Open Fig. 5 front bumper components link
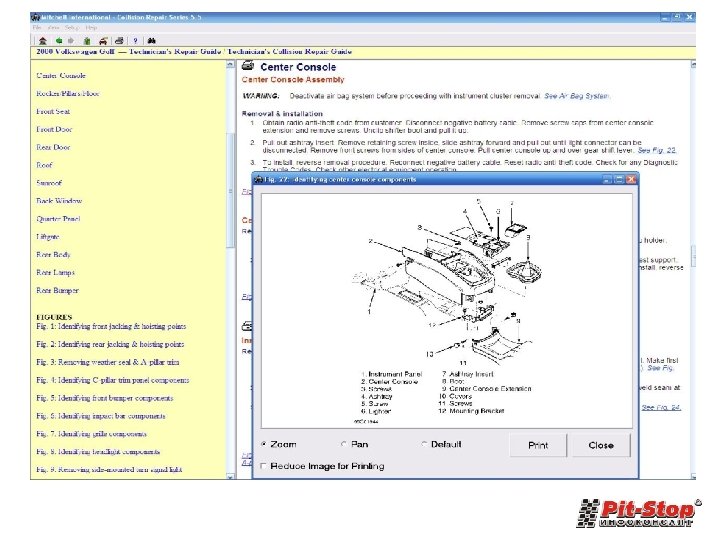The width and height of the screenshot is (720, 540). coord(105,398)
